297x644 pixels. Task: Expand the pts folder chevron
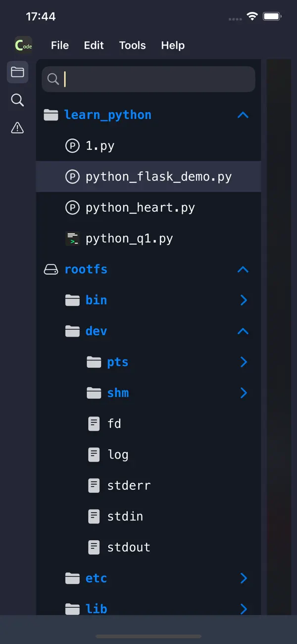click(x=243, y=362)
